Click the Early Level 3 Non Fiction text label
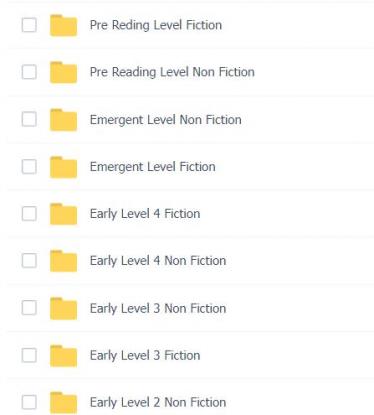 pyautogui.click(x=158, y=308)
